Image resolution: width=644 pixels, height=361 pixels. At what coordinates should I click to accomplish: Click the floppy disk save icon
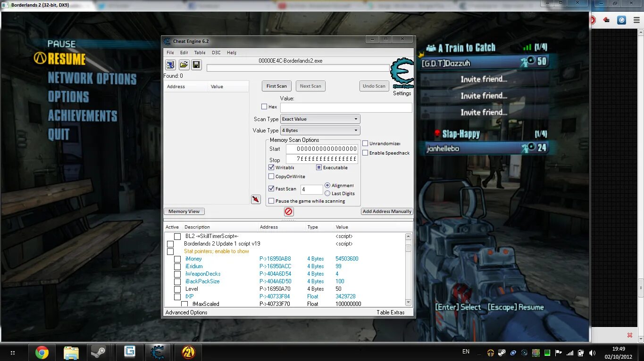coord(196,65)
